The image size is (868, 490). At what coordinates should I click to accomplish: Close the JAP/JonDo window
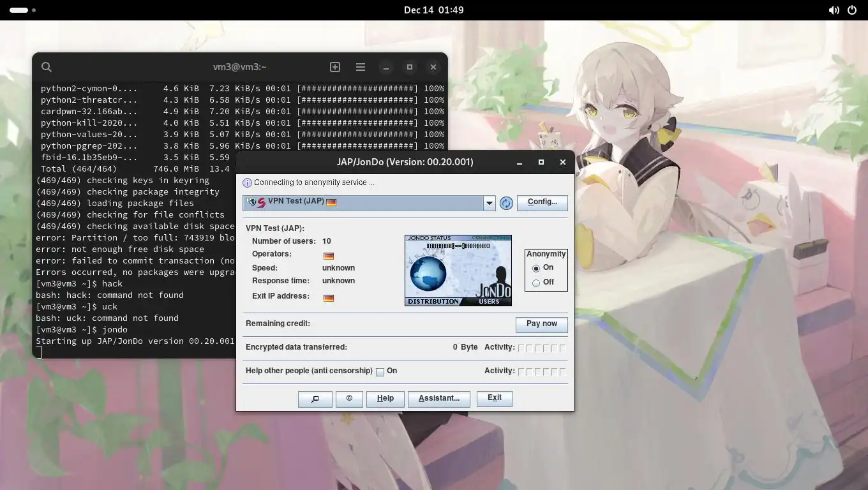[x=563, y=162]
